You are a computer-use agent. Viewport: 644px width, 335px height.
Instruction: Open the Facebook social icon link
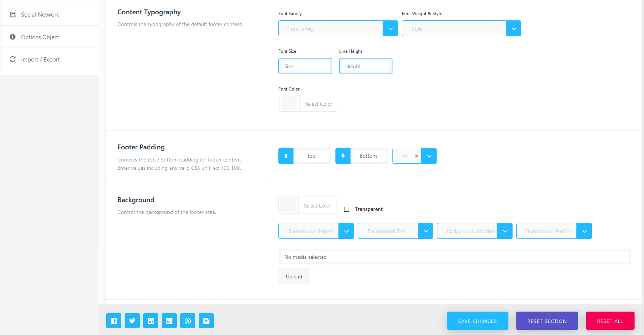pyautogui.click(x=114, y=321)
